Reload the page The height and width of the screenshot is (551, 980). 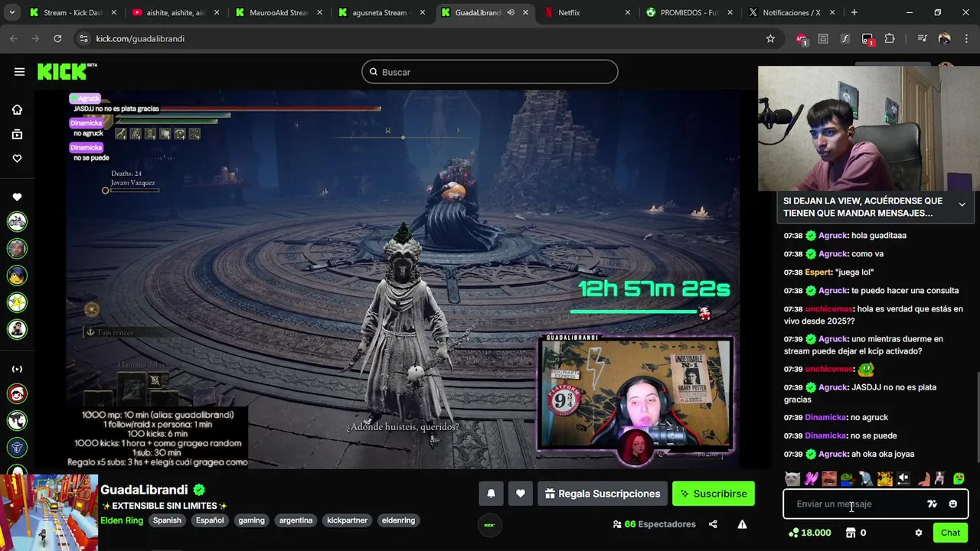point(57,38)
